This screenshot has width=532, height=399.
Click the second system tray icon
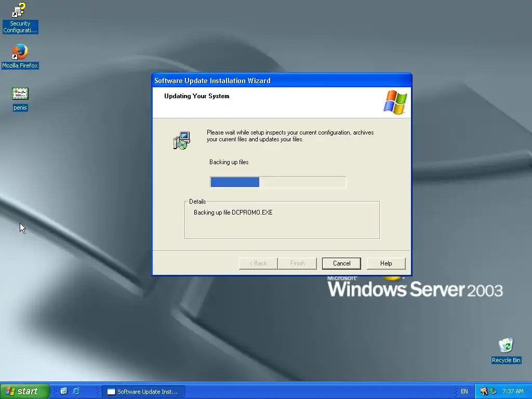[x=494, y=391]
